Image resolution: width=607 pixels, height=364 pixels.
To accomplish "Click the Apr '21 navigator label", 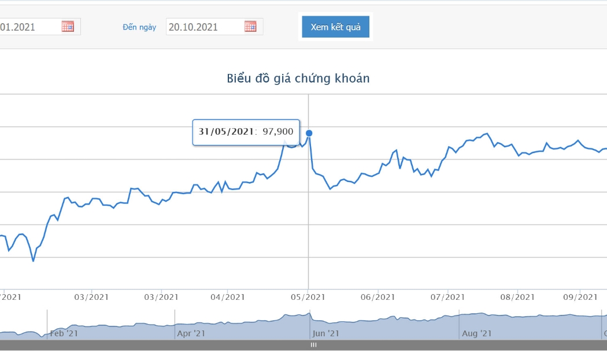I will click(x=191, y=333).
